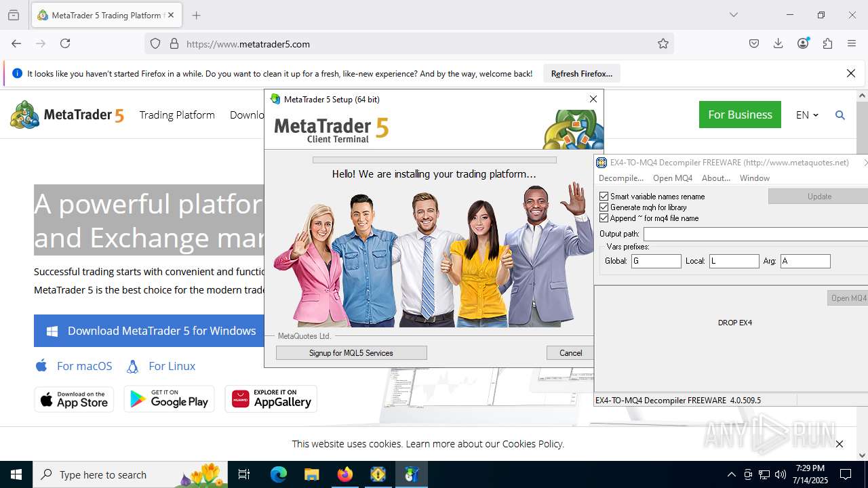The width and height of the screenshot is (868, 488).
Task: Show hidden system tray icons
Action: 731,474
